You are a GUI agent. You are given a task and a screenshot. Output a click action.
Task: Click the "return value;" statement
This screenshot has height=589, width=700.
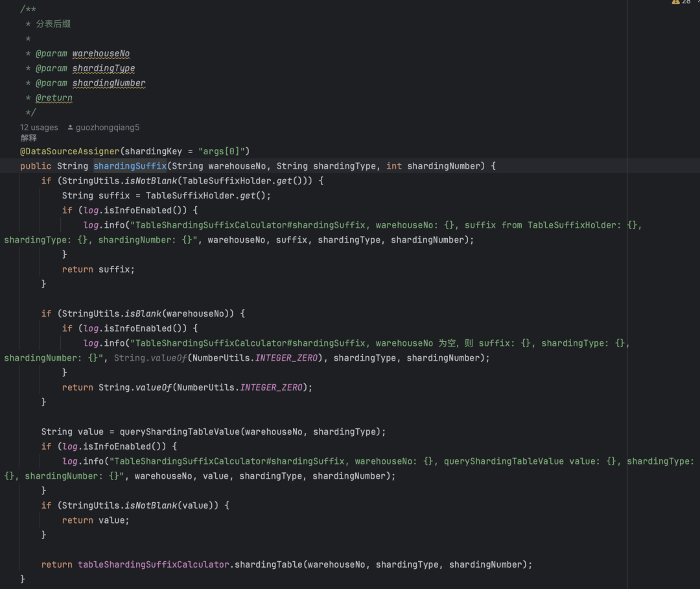95,520
